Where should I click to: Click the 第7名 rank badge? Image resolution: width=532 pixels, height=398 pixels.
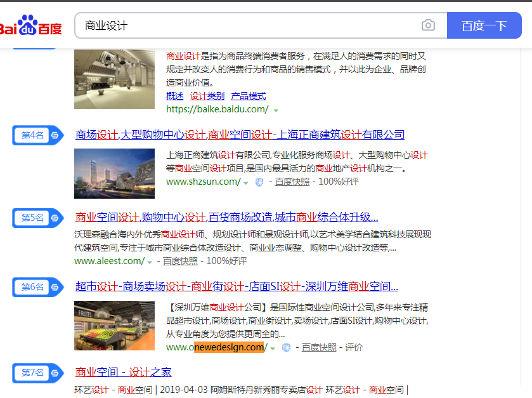click(37, 373)
